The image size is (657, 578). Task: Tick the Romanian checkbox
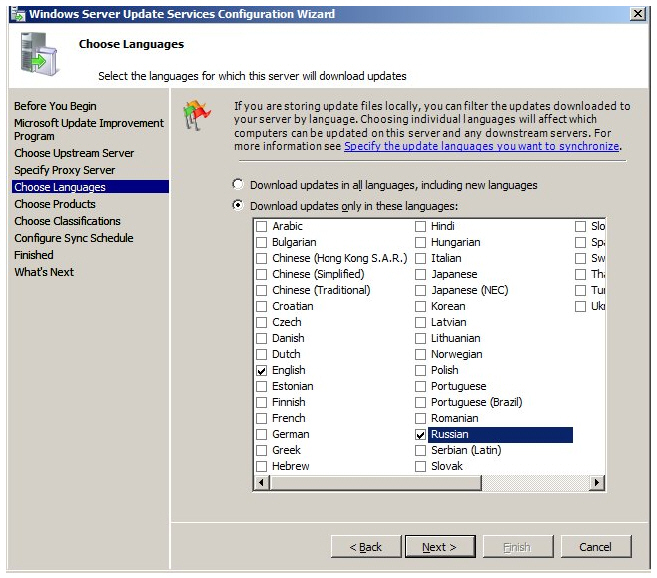(x=420, y=418)
